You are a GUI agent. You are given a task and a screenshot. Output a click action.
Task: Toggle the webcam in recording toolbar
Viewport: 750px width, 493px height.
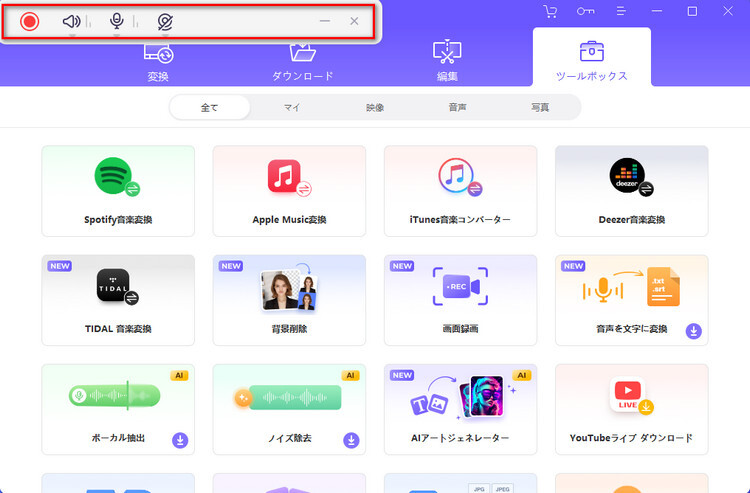pos(165,22)
